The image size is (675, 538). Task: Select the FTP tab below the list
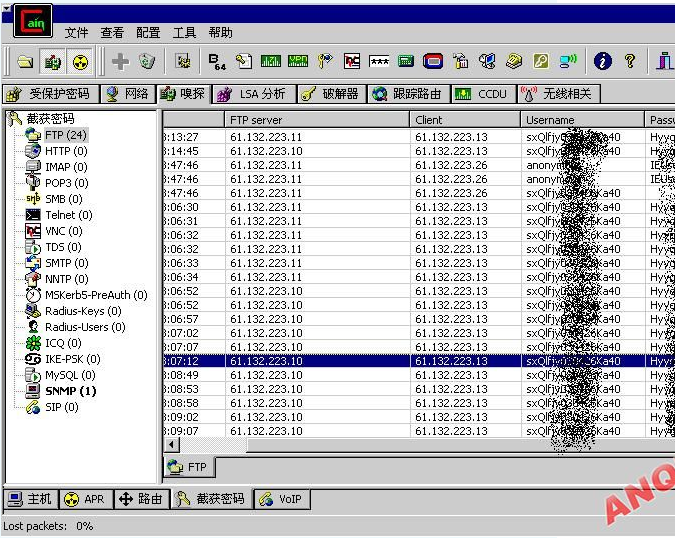tap(189, 467)
